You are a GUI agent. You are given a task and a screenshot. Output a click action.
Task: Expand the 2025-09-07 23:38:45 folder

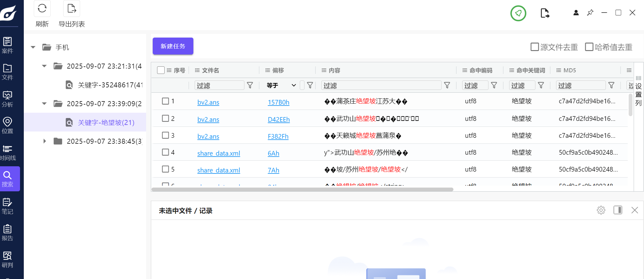pos(44,141)
